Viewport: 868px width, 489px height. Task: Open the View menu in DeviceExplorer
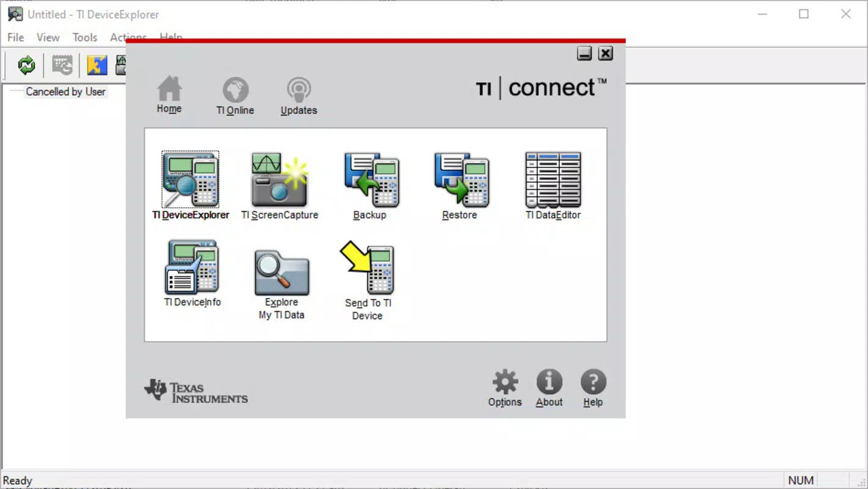48,37
